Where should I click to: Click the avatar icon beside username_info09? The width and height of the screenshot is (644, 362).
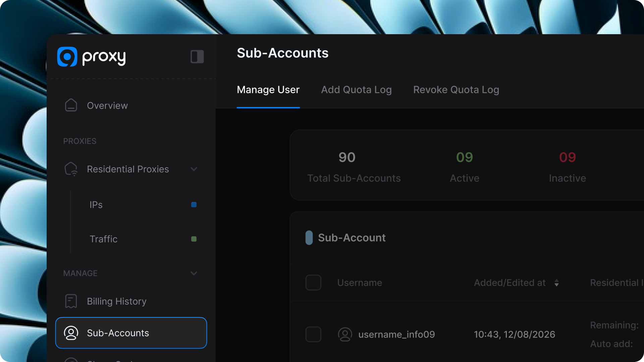click(345, 334)
